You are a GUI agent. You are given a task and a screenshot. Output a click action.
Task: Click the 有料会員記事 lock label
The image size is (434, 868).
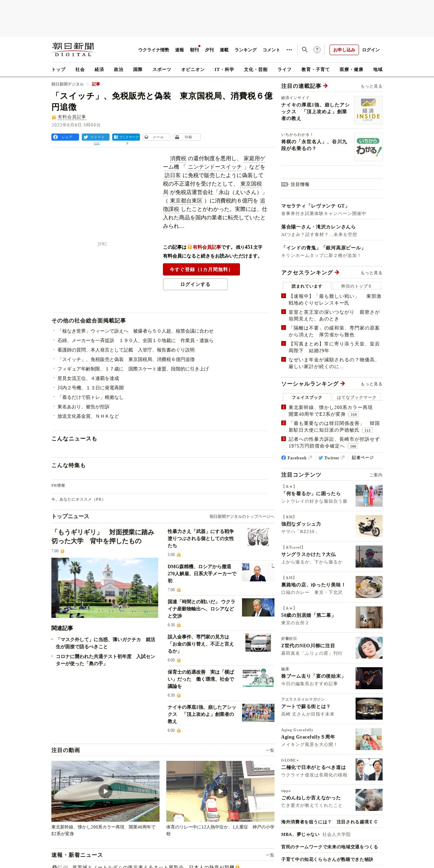point(69,117)
